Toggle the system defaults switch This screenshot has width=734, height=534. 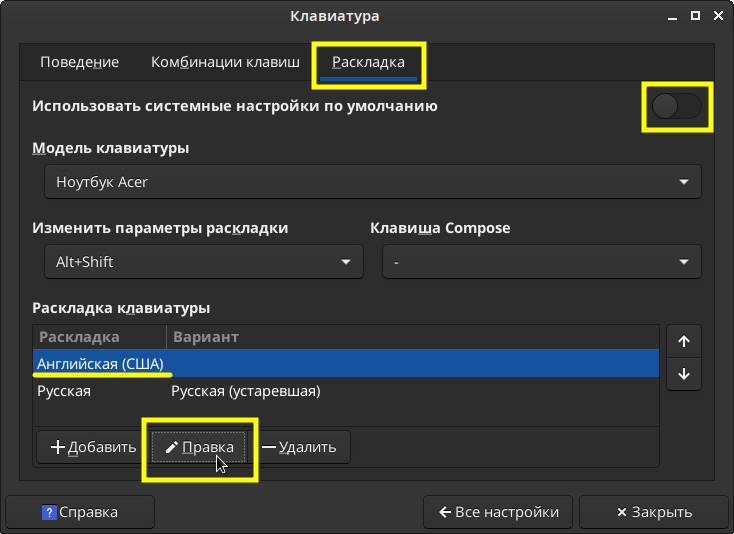[677, 106]
